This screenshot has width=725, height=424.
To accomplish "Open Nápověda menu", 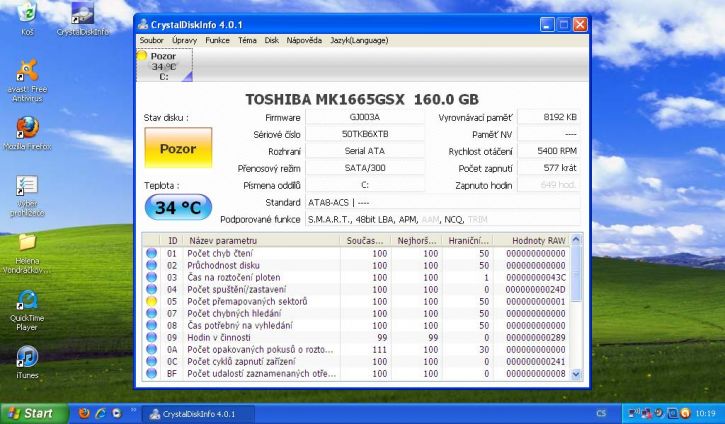I will 304,40.
